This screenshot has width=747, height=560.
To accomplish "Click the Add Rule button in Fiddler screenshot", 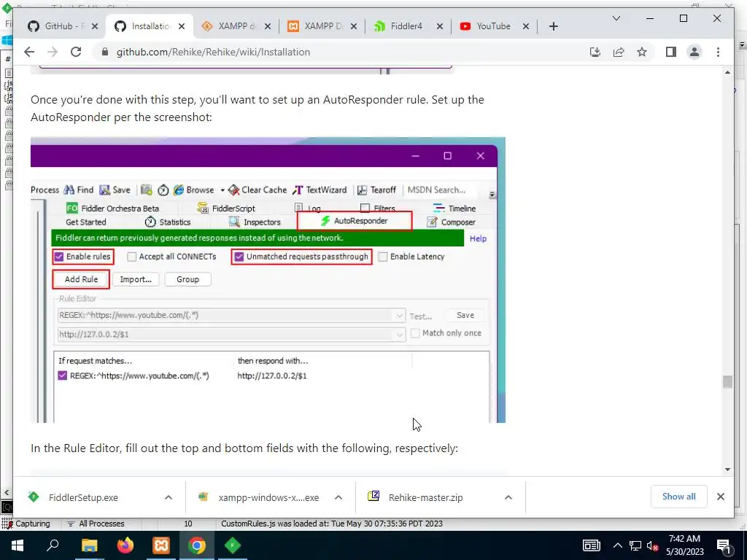I will 81,279.
